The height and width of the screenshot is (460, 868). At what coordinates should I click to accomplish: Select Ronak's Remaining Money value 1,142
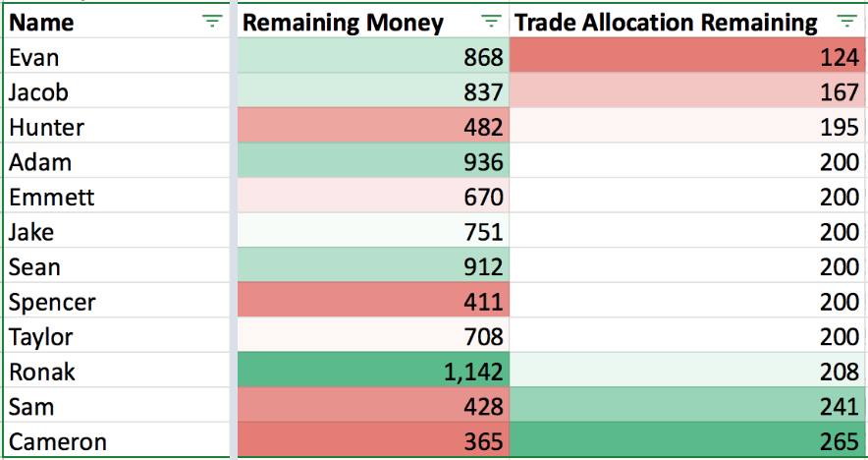click(x=373, y=373)
